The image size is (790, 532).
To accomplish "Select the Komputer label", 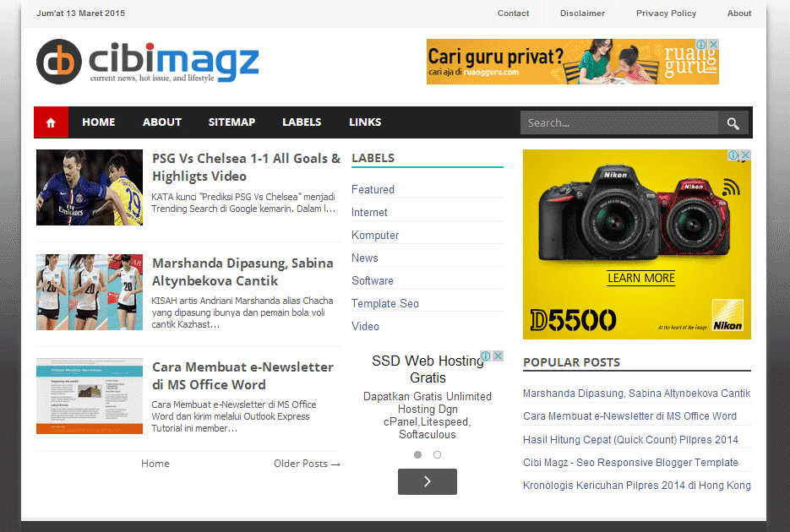I will click(375, 235).
